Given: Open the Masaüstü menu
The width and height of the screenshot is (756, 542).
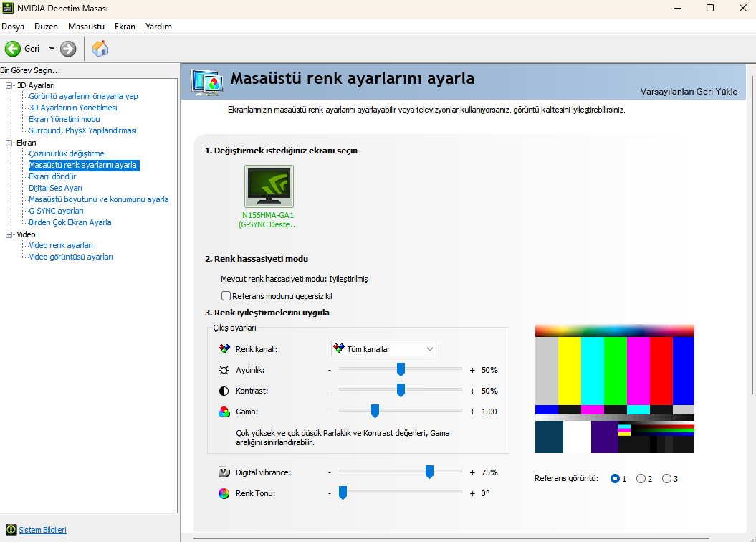Looking at the screenshot, I should click(86, 27).
